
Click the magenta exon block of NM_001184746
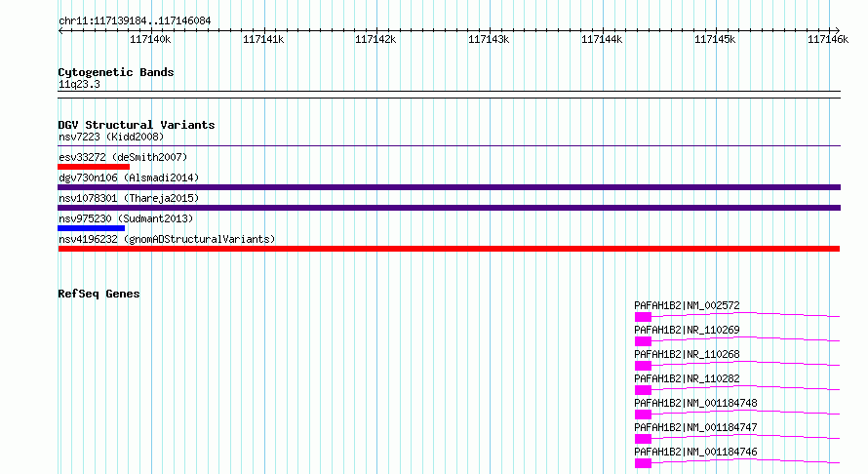pos(643,463)
